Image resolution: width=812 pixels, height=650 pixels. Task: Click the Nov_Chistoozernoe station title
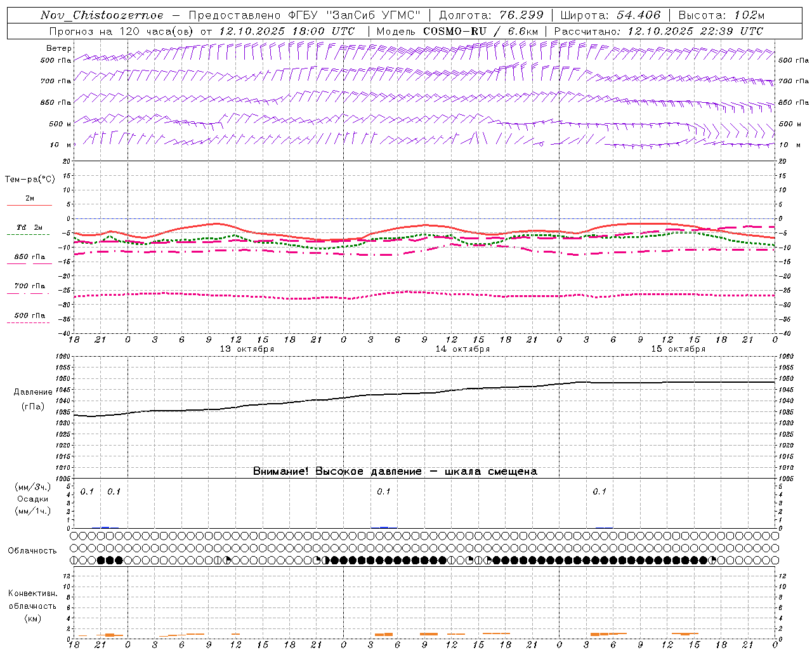101,15
